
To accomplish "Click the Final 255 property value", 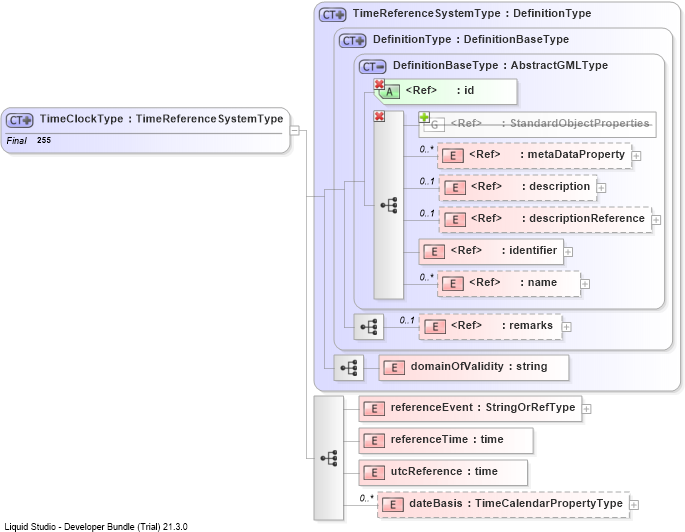I will point(44,140).
